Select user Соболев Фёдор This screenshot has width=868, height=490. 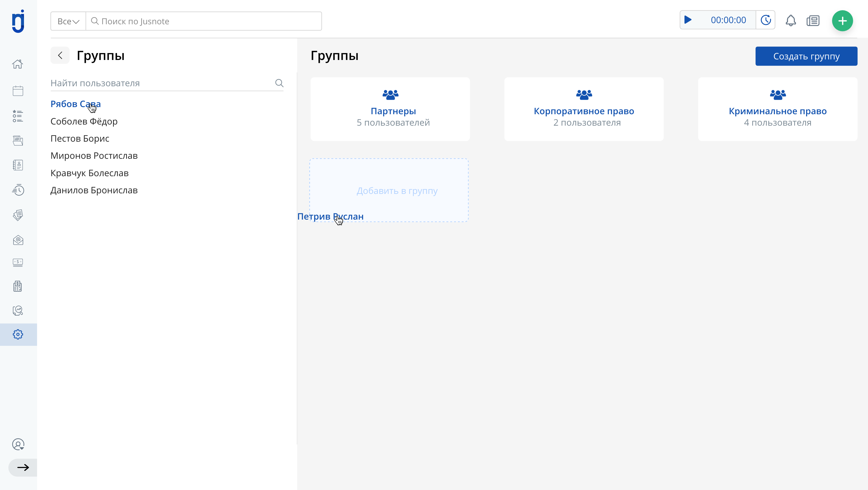pos(84,121)
